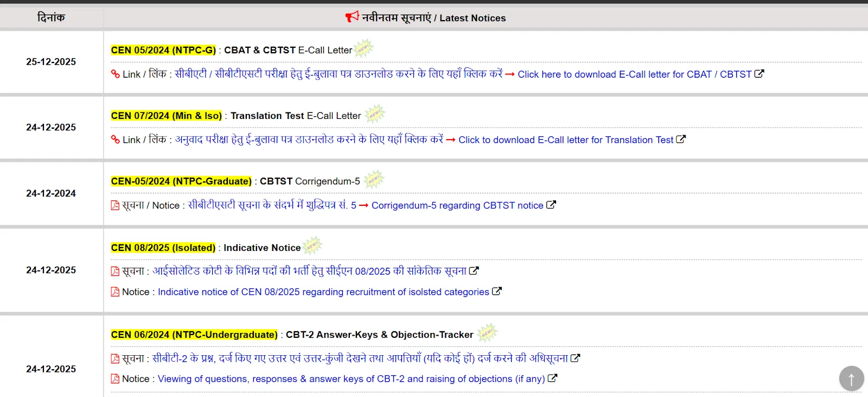Click date 24-12-2025 in CBT-2 Answer-Keys row
The height and width of the screenshot is (397, 868).
[51, 369]
